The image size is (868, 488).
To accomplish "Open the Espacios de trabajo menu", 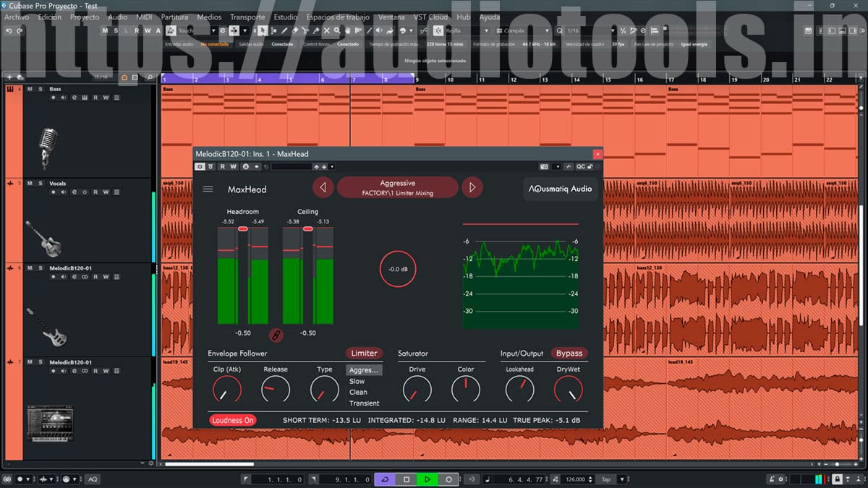I will (x=338, y=17).
